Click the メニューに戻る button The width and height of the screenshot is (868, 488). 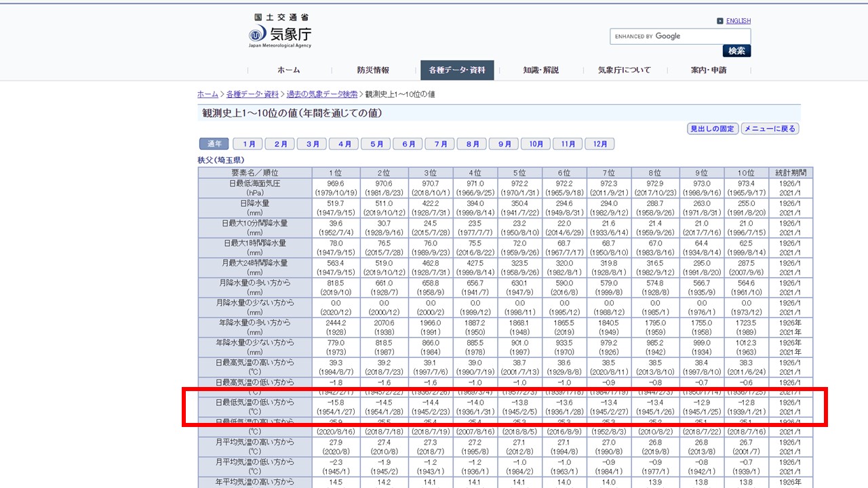[x=770, y=129]
